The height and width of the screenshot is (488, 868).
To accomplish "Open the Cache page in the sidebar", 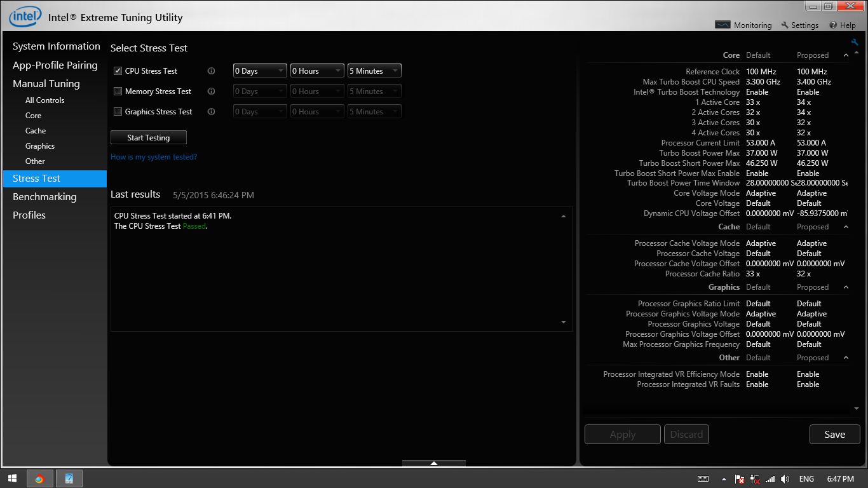I will pos(36,131).
